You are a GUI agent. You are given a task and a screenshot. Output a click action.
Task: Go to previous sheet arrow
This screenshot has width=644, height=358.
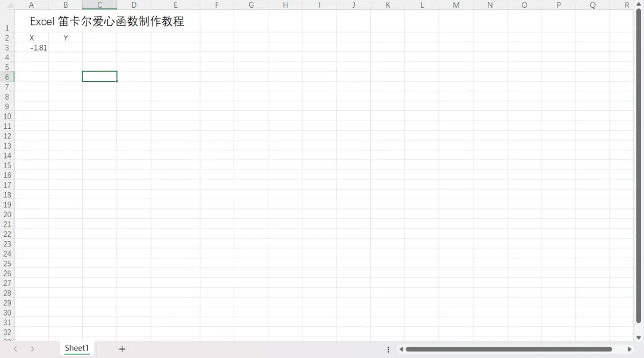point(15,349)
